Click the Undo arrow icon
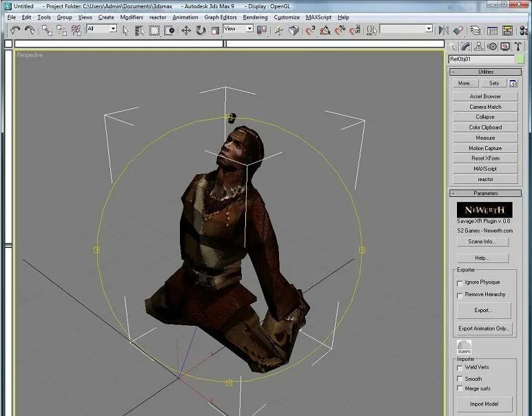 [15, 30]
